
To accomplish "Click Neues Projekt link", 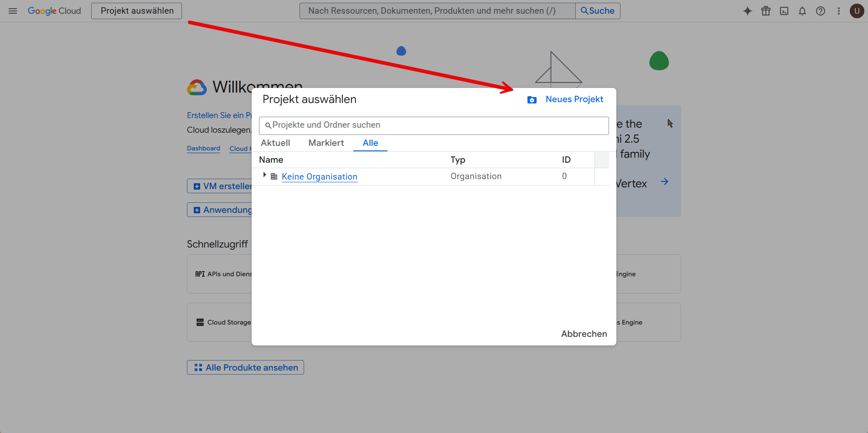I will click(x=574, y=99).
